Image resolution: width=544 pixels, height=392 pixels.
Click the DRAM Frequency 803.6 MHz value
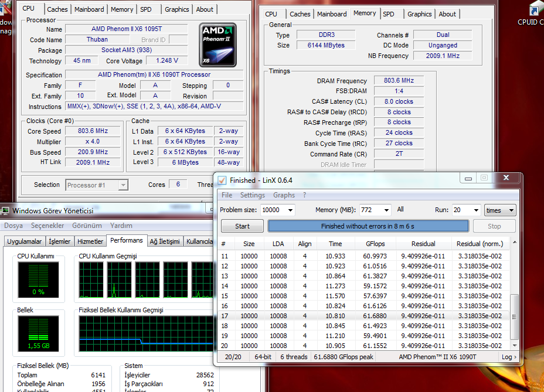399,80
